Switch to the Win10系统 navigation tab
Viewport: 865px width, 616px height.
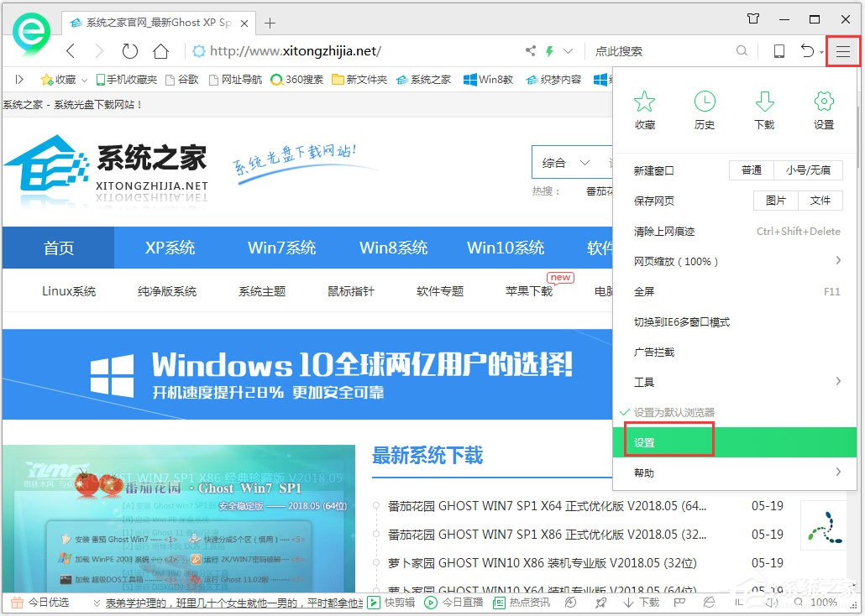[505, 248]
